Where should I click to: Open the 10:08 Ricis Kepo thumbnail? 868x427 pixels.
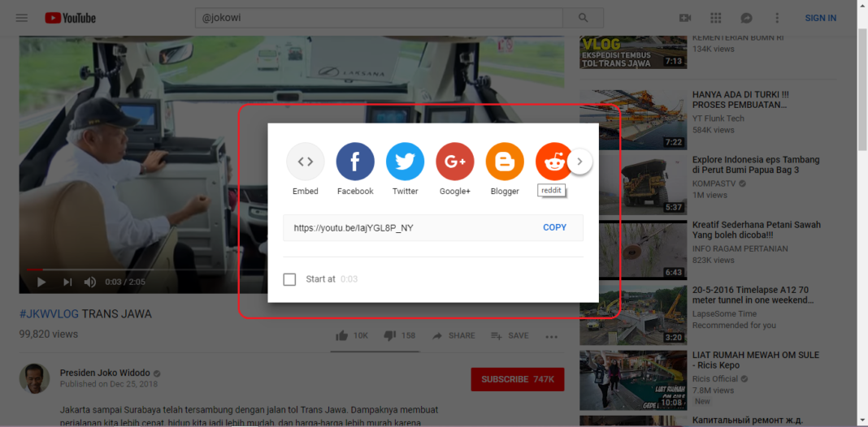[x=633, y=381]
